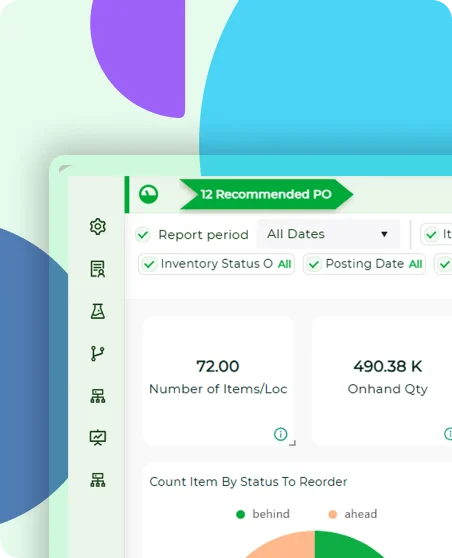Open the presentation chart board sidebar icon
The image size is (452, 558).
click(x=98, y=438)
